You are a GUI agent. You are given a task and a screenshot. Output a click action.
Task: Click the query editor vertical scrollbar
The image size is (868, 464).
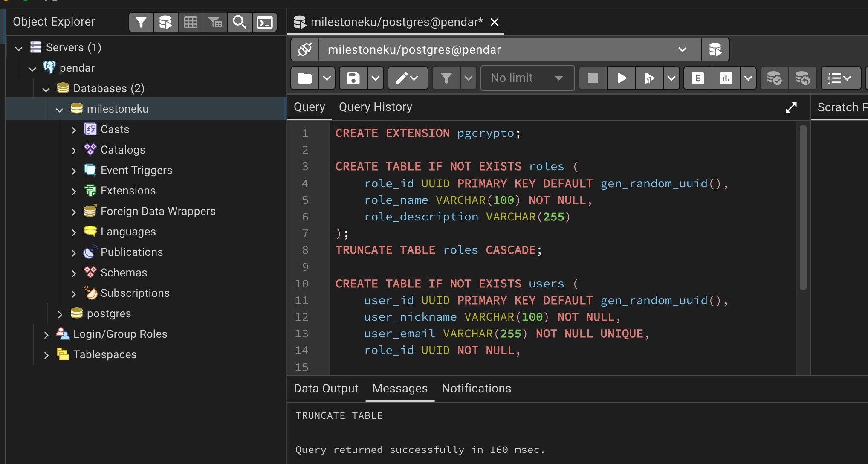803,207
